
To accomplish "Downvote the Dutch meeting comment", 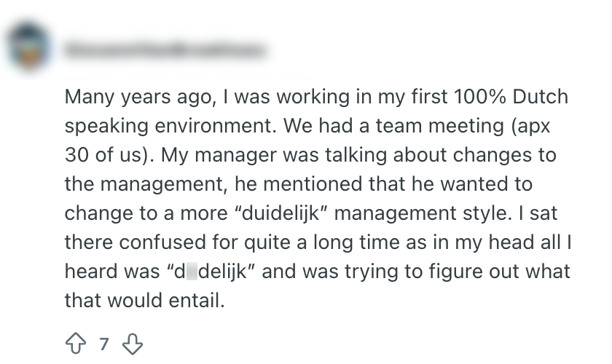I will click(x=133, y=342).
